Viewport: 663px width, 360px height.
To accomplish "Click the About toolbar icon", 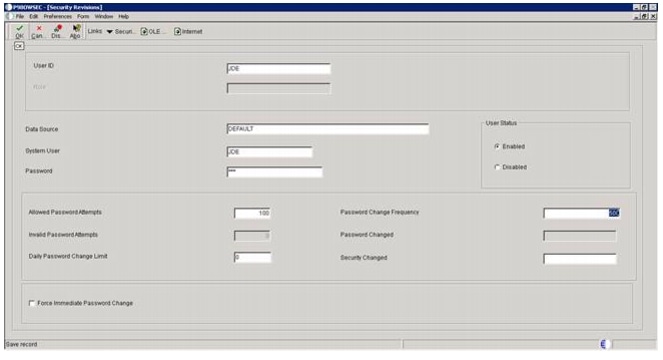I will 76,28.
